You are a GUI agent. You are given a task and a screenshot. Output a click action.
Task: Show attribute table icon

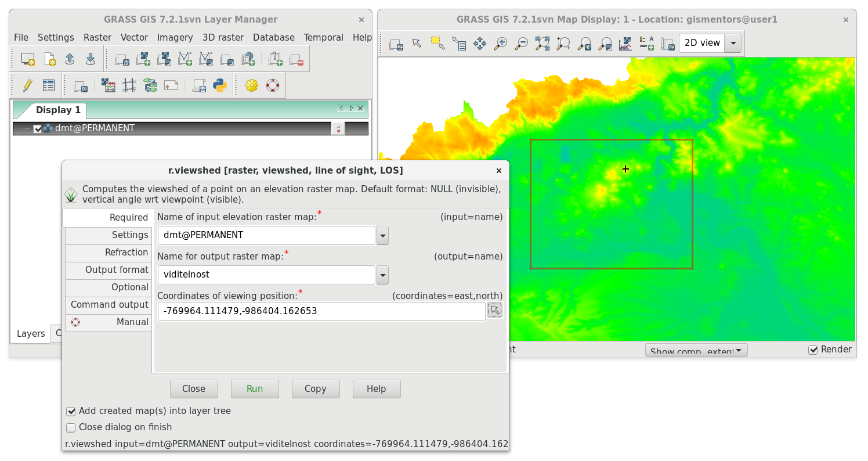click(49, 85)
